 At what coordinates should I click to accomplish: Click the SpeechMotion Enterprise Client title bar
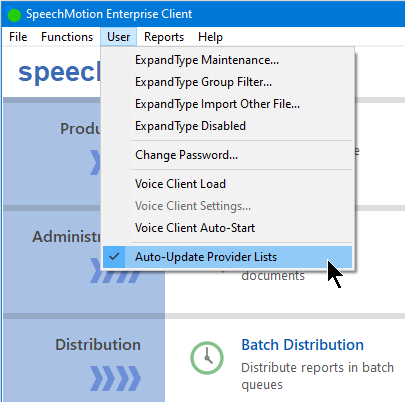click(x=202, y=14)
